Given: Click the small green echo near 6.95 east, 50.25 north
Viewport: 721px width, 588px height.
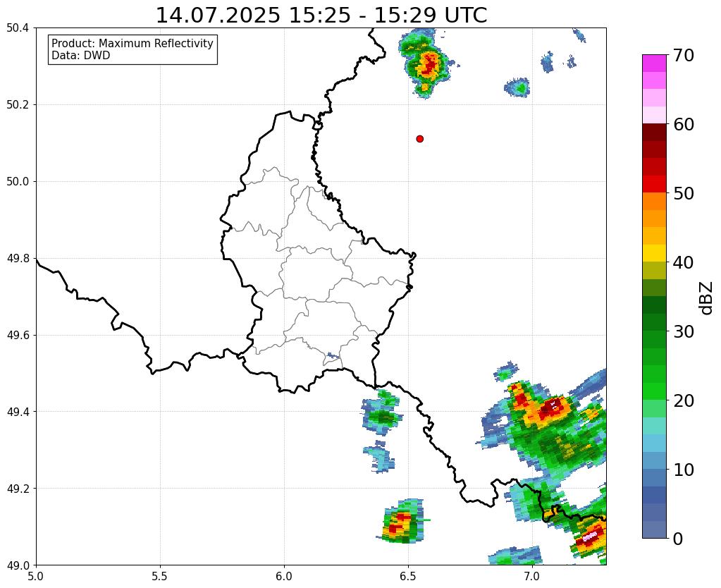Looking at the screenshot, I should pyautogui.click(x=517, y=87).
